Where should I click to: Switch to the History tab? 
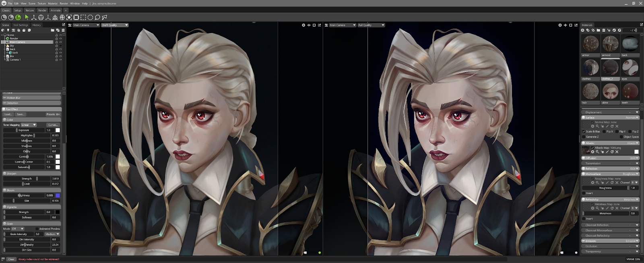click(x=37, y=25)
